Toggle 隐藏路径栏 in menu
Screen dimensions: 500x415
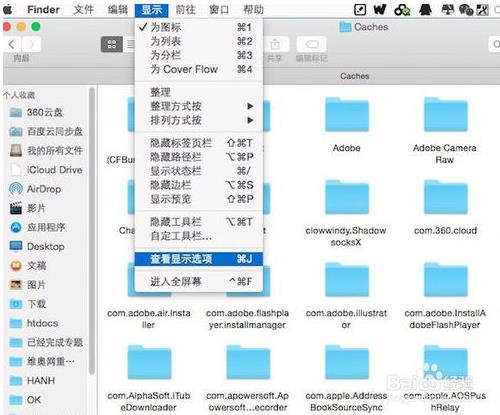click(199, 157)
